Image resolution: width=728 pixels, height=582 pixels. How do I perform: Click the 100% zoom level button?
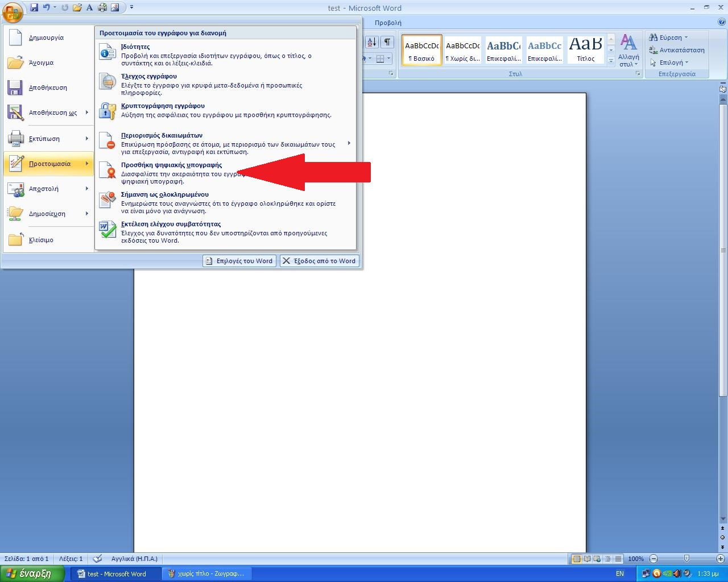point(636,559)
